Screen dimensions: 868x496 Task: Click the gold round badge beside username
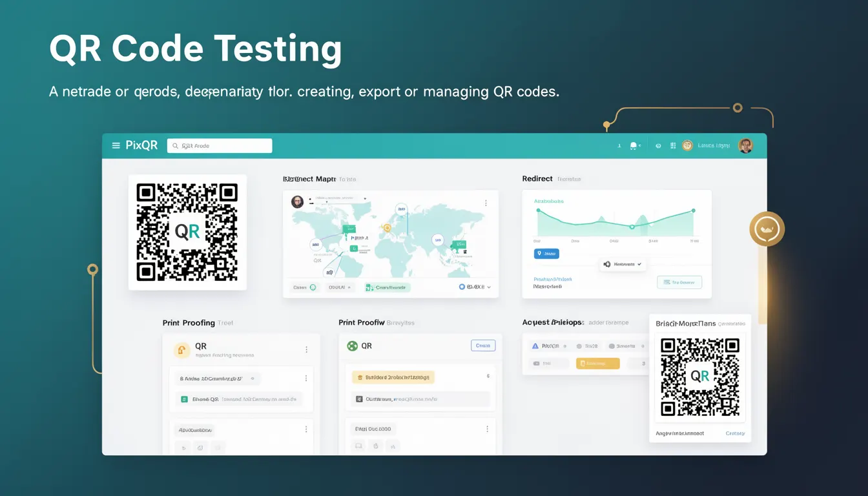tap(687, 146)
